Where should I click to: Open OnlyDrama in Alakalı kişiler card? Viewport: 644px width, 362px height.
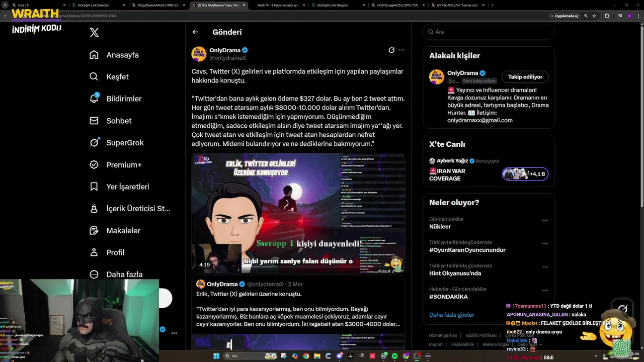(462, 73)
